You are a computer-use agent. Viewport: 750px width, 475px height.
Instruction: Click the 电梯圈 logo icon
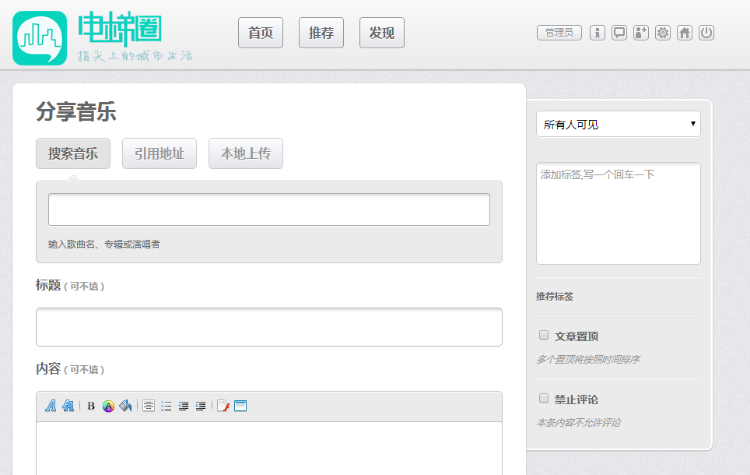click(40, 38)
